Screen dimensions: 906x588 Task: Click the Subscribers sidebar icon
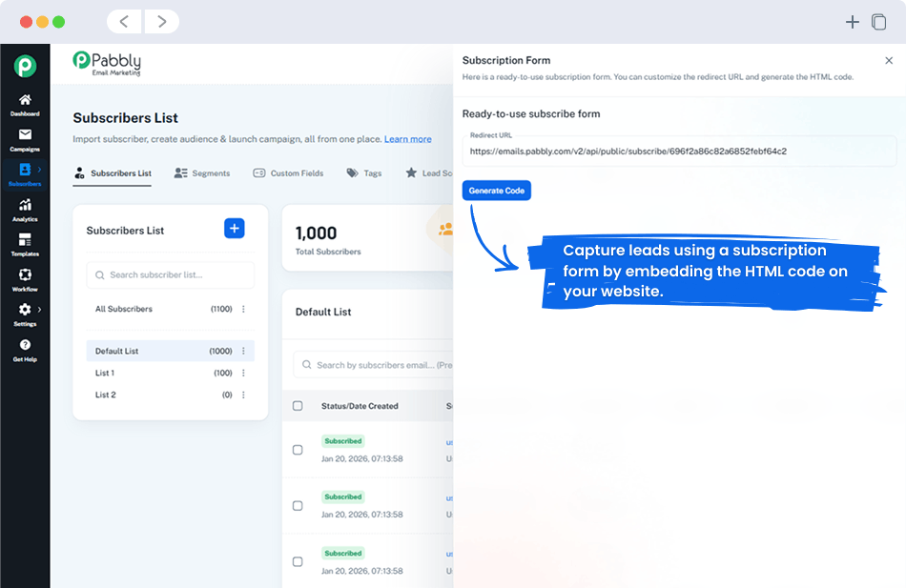click(25, 169)
